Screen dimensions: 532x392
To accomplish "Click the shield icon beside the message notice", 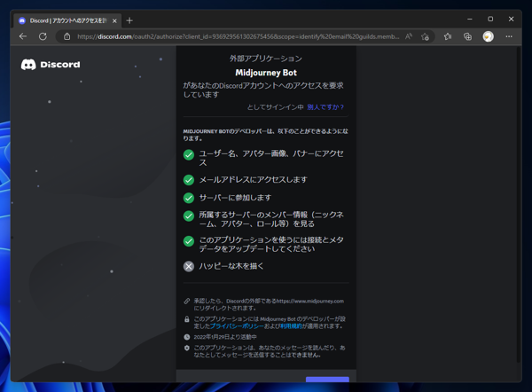I will (186, 348).
